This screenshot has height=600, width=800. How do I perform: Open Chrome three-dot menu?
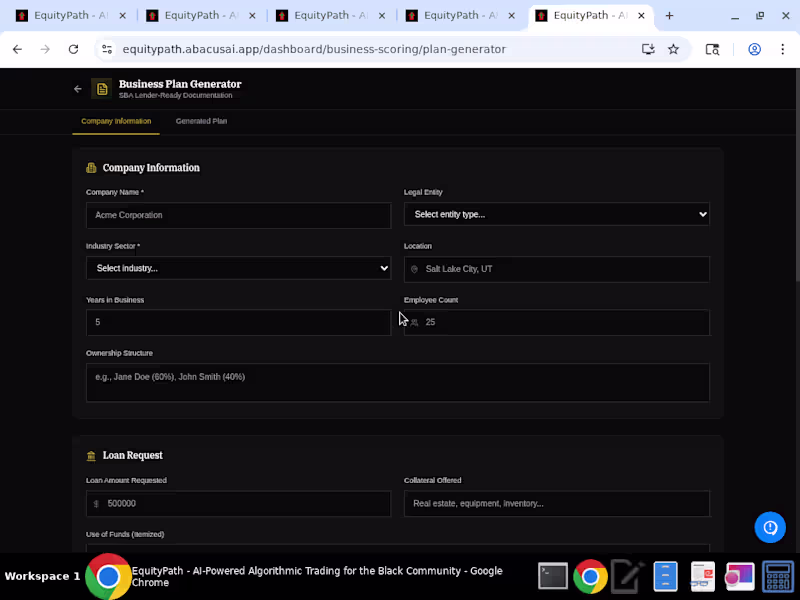click(783, 49)
